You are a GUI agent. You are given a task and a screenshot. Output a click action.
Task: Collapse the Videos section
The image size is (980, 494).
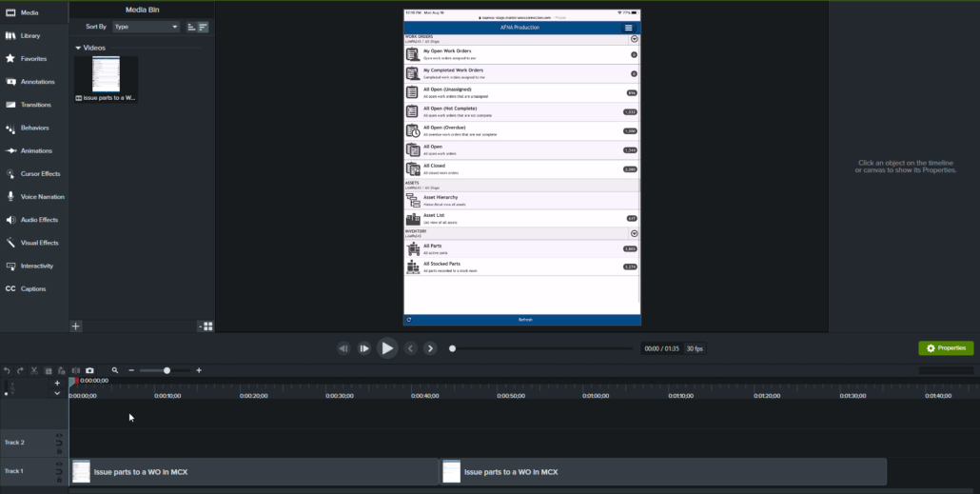pos(78,48)
